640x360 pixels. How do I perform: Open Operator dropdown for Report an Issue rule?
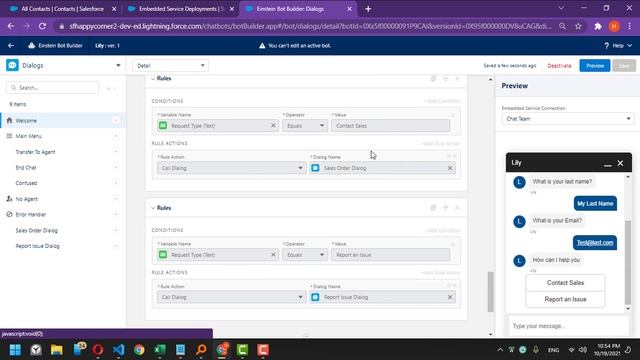305,255
